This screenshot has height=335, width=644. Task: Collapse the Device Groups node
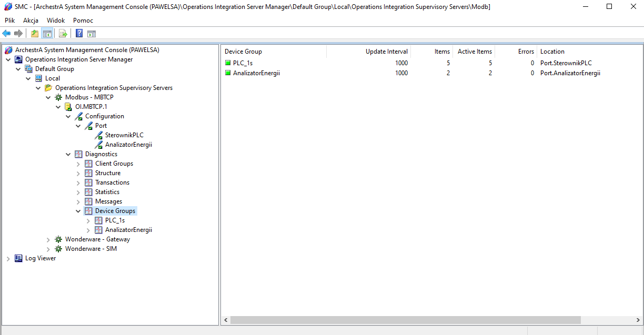coord(78,211)
